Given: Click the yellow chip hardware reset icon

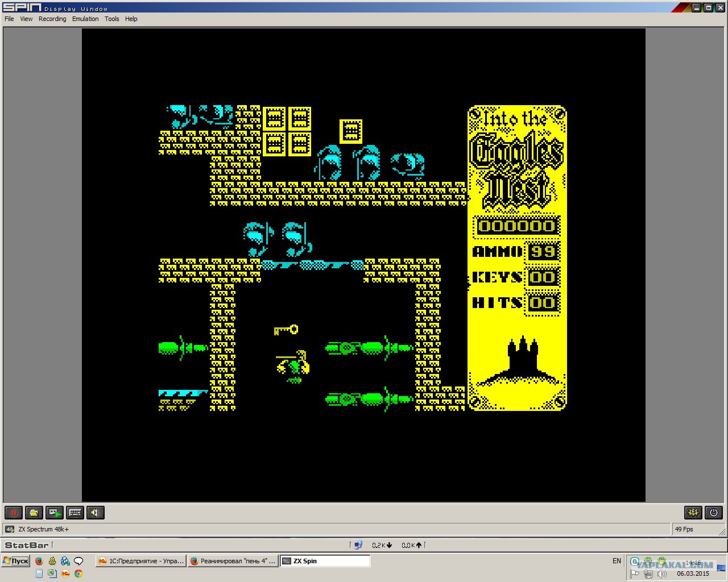Looking at the screenshot, I should (693, 513).
